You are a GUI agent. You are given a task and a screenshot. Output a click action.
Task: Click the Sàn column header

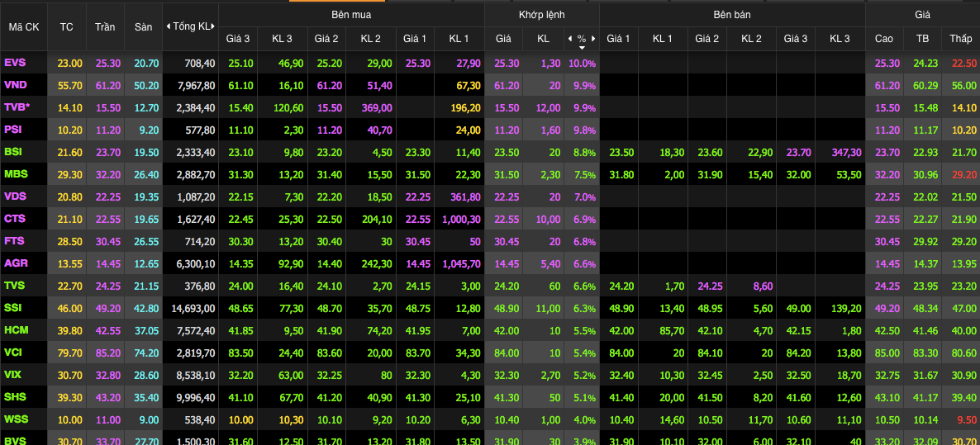click(144, 26)
